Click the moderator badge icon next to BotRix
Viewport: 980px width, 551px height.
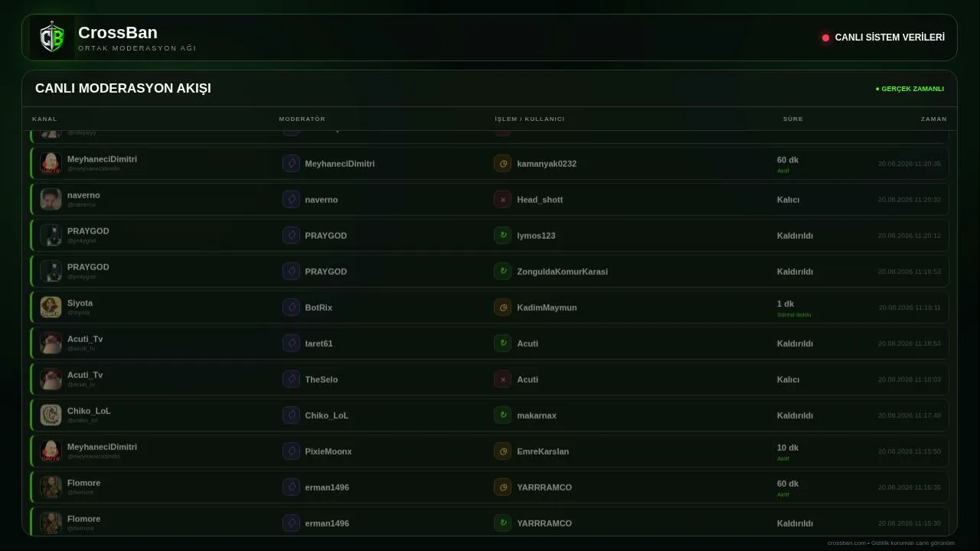291,307
